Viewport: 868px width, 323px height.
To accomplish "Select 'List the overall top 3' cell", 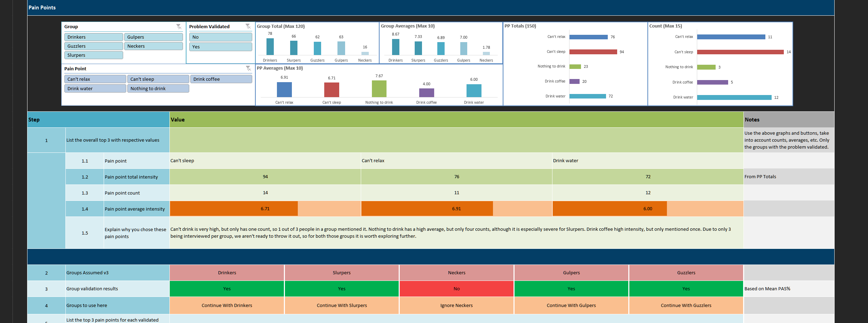I will (x=118, y=140).
